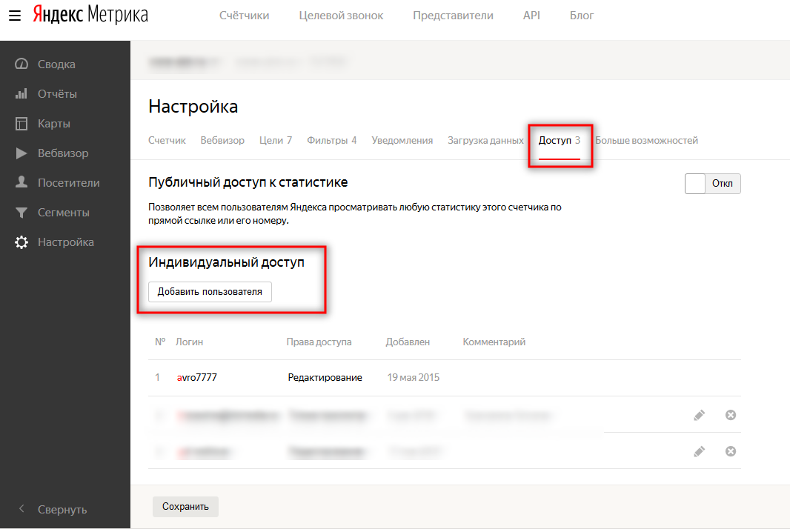The width and height of the screenshot is (790, 532).
Task: Click the Логин column header
Action: point(189,342)
